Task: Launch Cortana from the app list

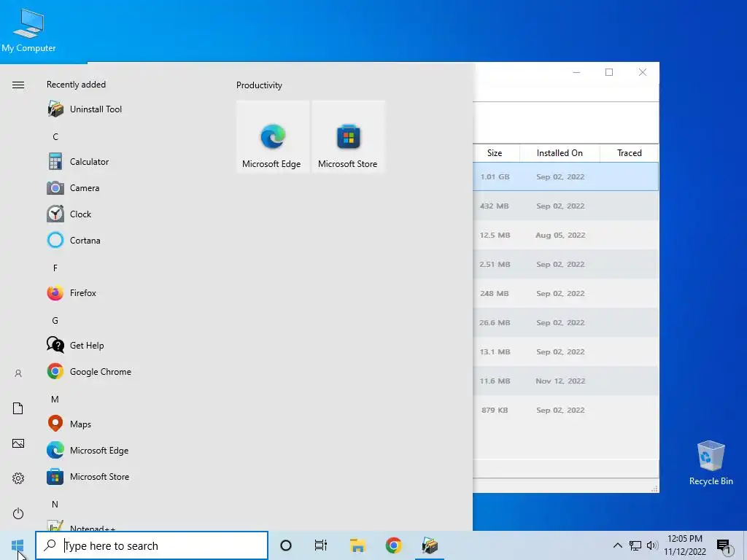Action: pos(74,240)
